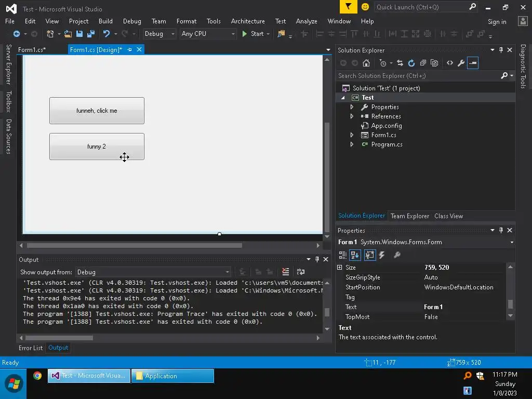Open the Architecture menu

tap(248, 21)
